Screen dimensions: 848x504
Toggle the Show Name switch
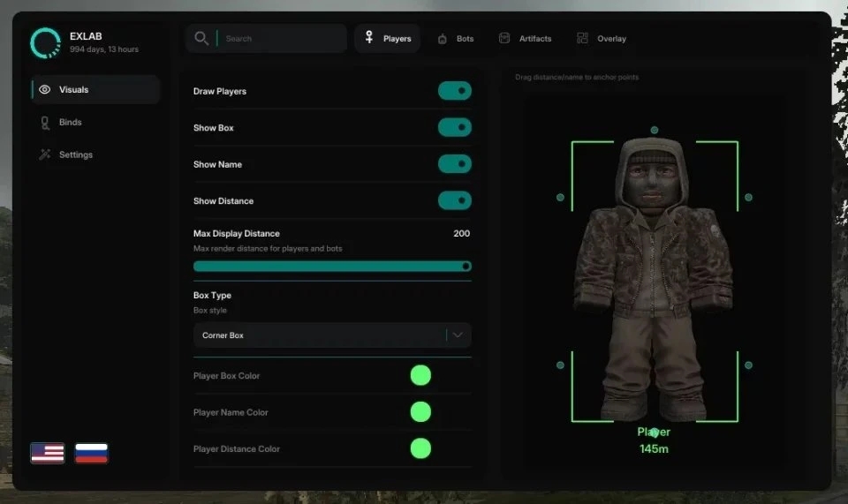454,163
